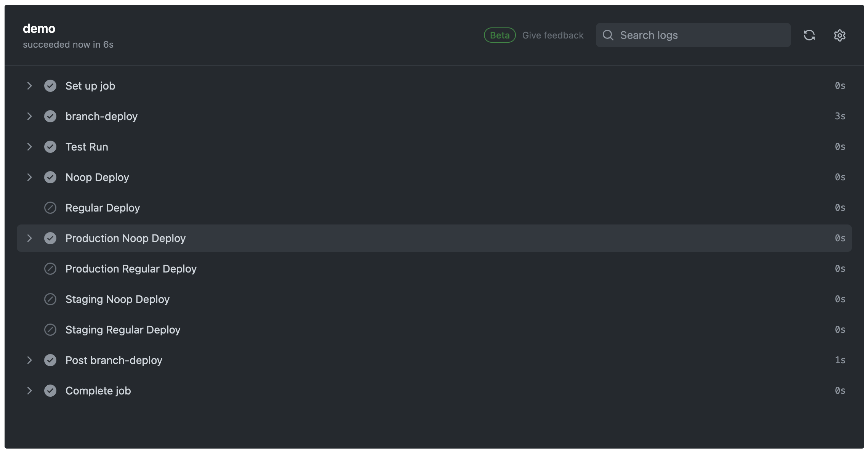Click the refresh logs icon

tap(809, 35)
